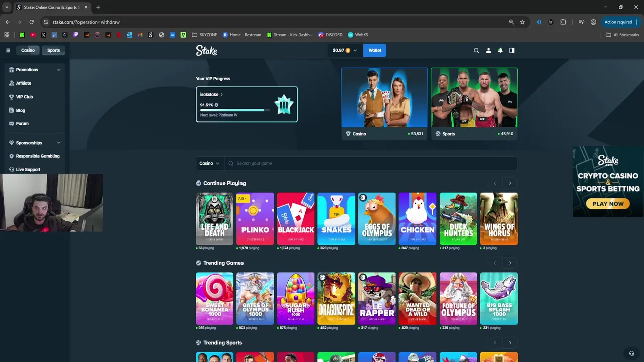Focus the Search your game field
This screenshot has height=362, width=644.
(x=371, y=163)
